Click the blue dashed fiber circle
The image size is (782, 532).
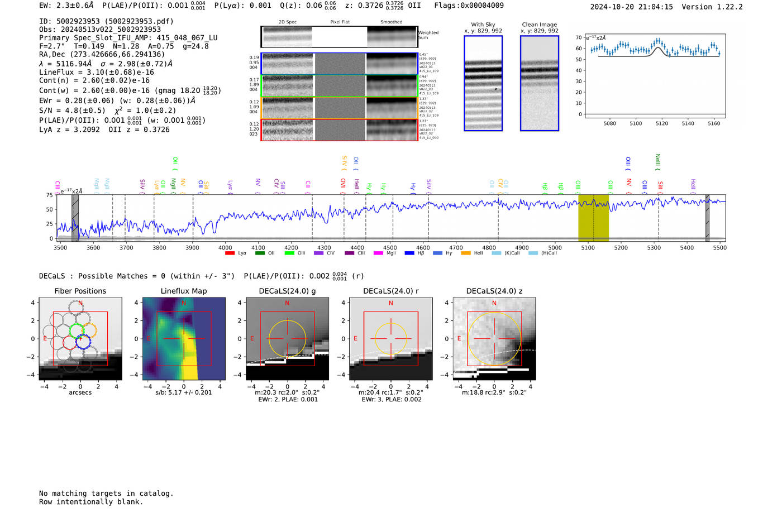point(83,342)
